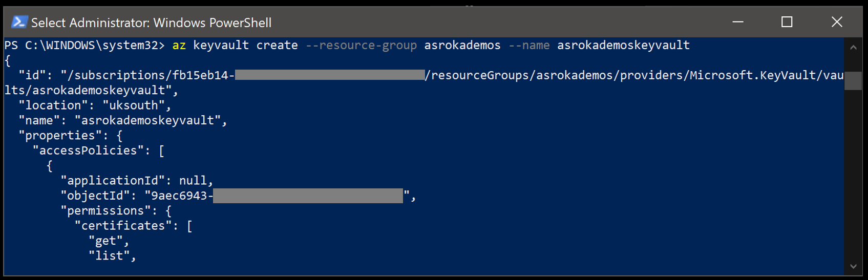Click the PowerShell icon in the title bar

coord(19,22)
